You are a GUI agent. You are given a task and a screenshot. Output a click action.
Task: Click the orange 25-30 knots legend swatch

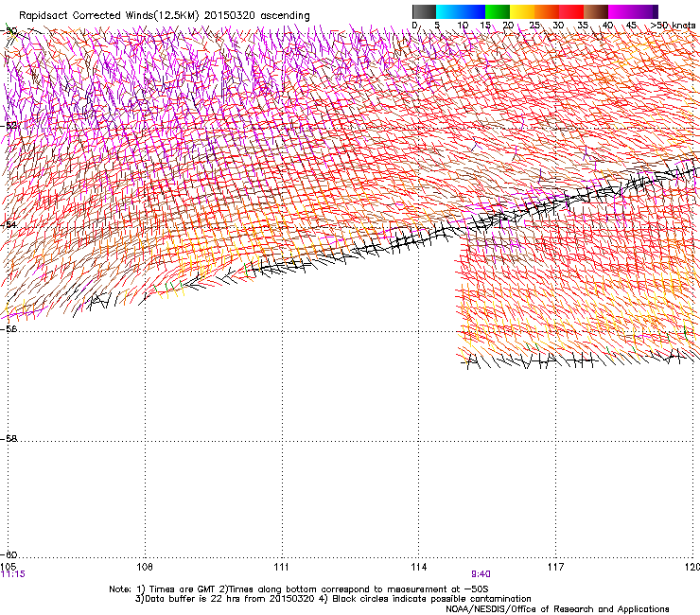[547, 11]
